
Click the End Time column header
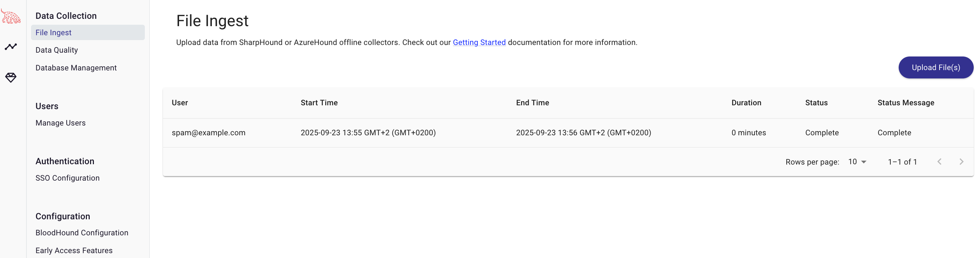click(x=532, y=103)
